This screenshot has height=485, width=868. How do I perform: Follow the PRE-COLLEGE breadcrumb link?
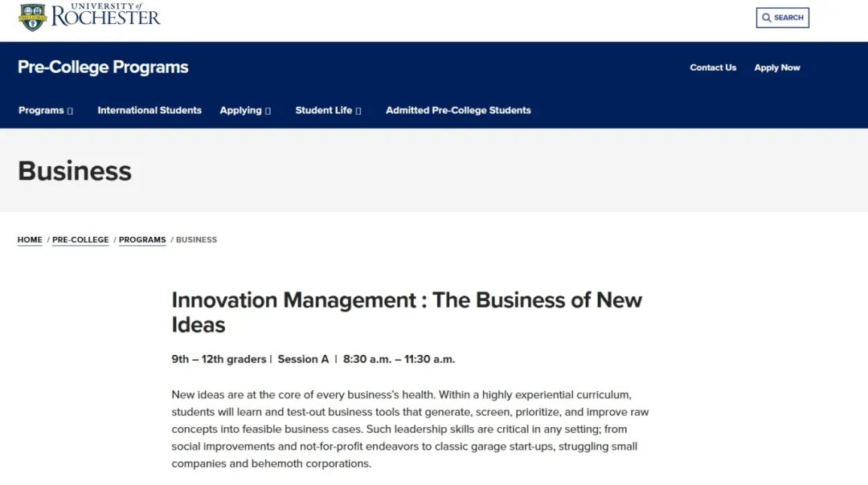[80, 239]
